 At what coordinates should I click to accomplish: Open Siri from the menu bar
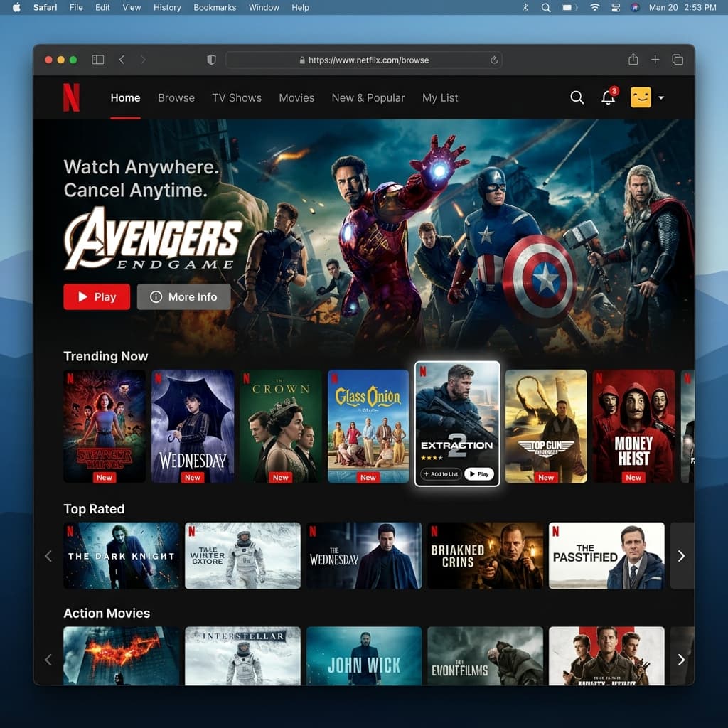[x=635, y=7]
